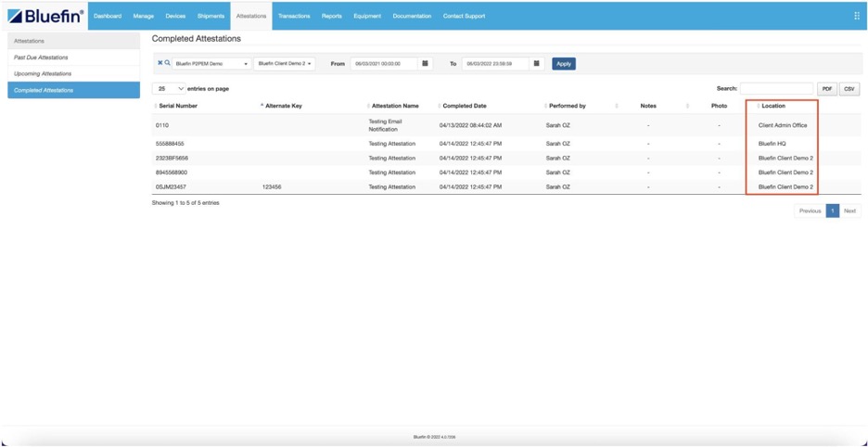The height and width of the screenshot is (447, 868).
Task: Click Client Admin Office location cell
Action: (x=783, y=126)
